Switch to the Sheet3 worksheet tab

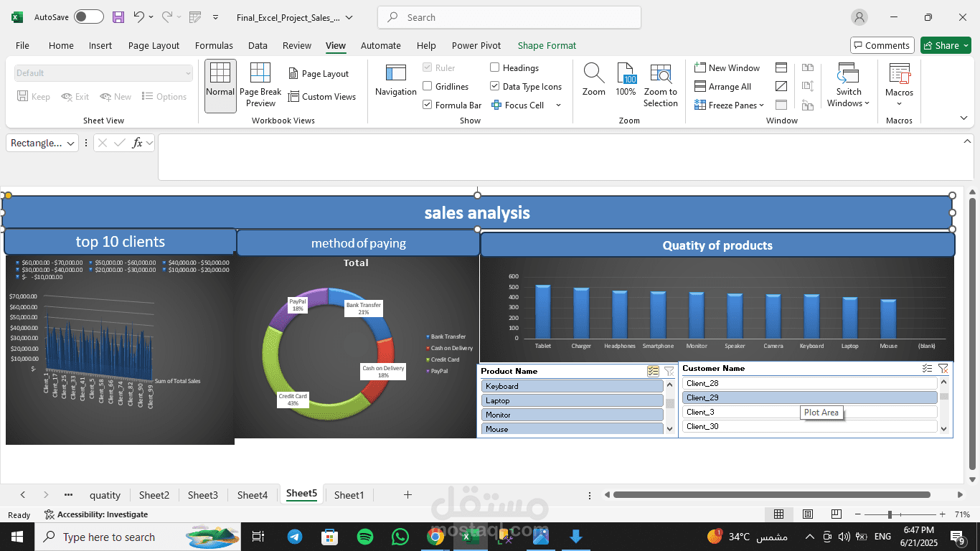coord(203,494)
